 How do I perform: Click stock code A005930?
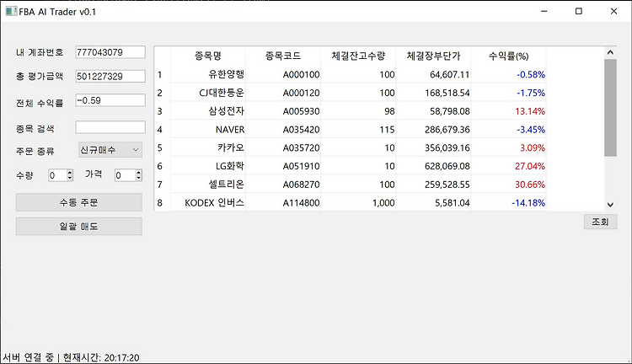pyautogui.click(x=283, y=111)
